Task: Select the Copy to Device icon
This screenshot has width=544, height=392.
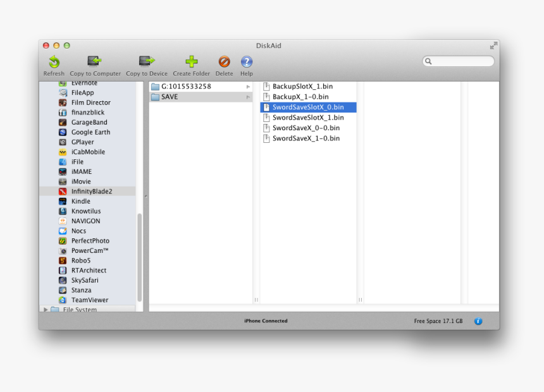Action: point(146,64)
